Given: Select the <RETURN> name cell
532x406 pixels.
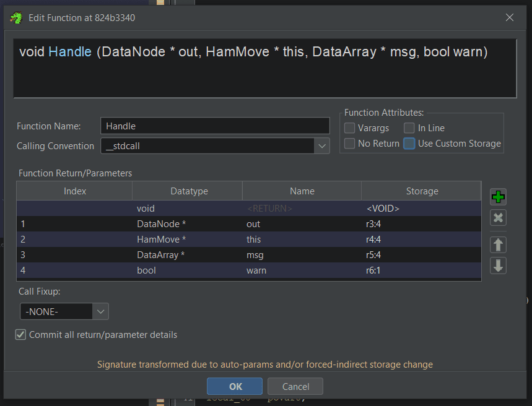Looking at the screenshot, I should [x=302, y=208].
